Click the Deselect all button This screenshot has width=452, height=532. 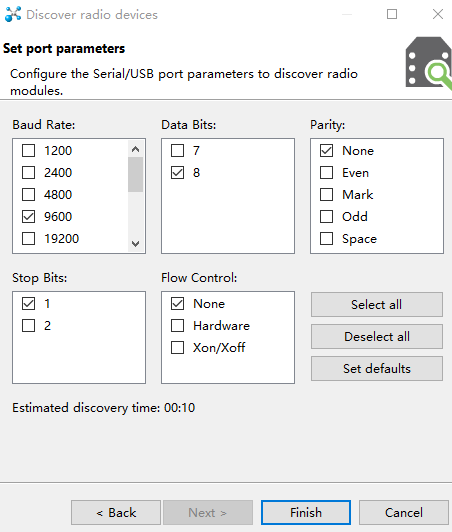pos(377,337)
